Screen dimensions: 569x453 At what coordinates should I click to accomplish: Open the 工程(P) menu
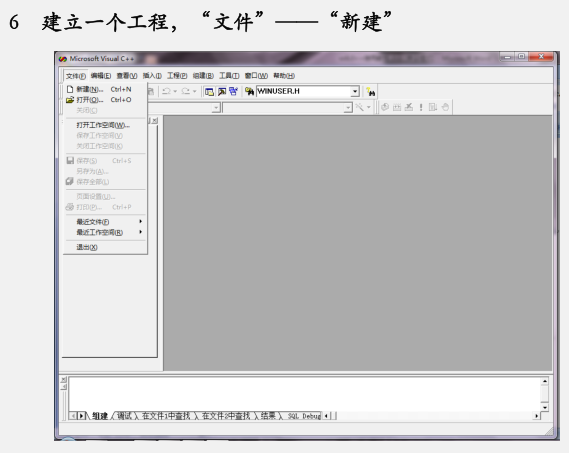tap(177, 76)
